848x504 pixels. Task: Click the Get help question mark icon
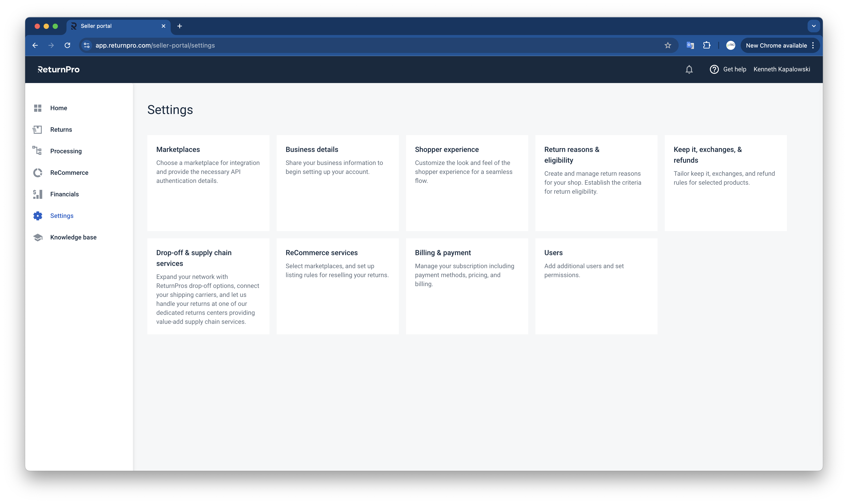coord(714,69)
